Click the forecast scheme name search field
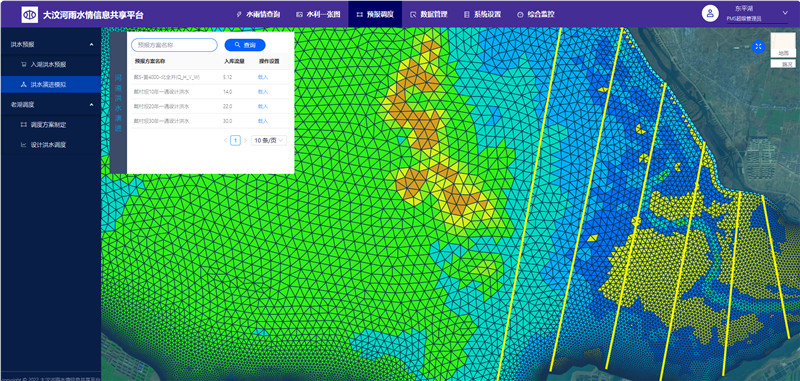Screen dimensions: 800x381 pos(174,45)
